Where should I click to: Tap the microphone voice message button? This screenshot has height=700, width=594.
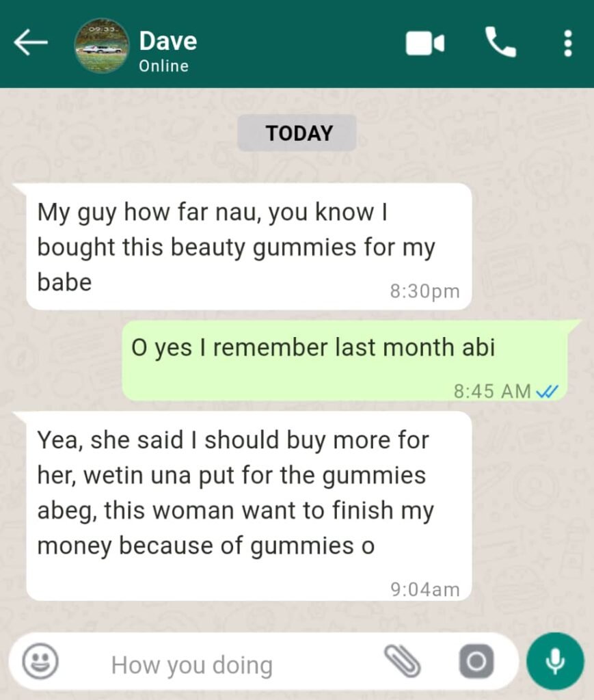pos(555,661)
